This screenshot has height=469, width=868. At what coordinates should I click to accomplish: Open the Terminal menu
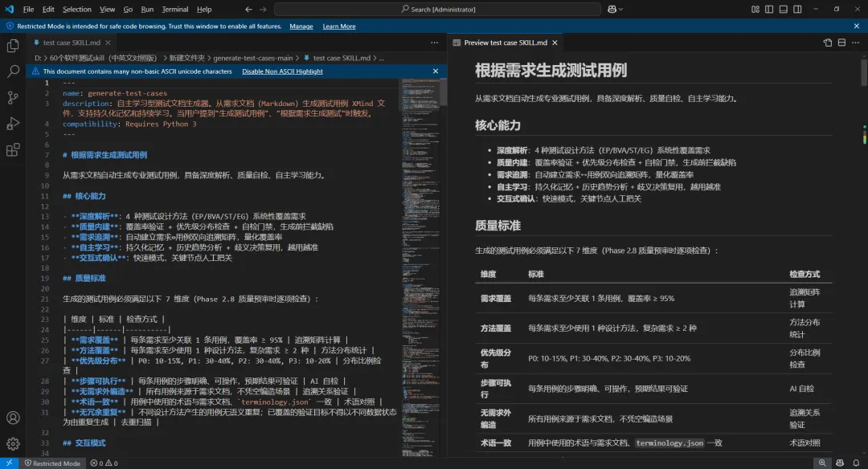tap(175, 10)
